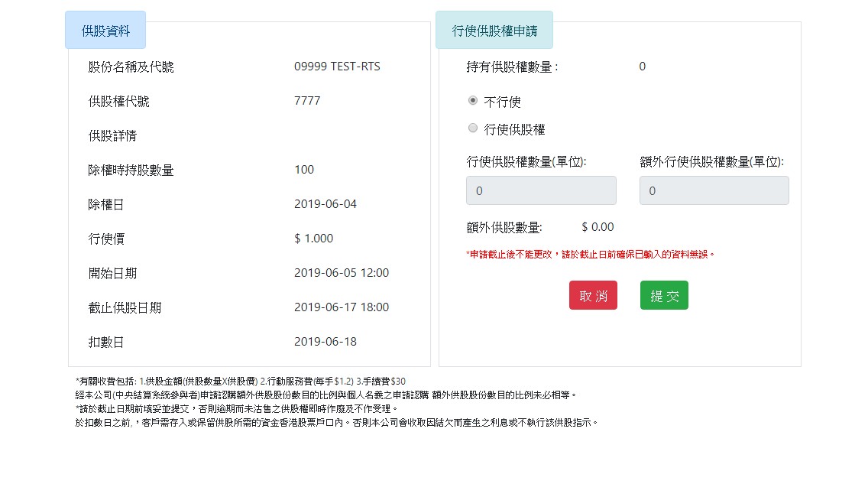Click the 開始日期 label
This screenshot has height=497, width=868.
point(112,273)
